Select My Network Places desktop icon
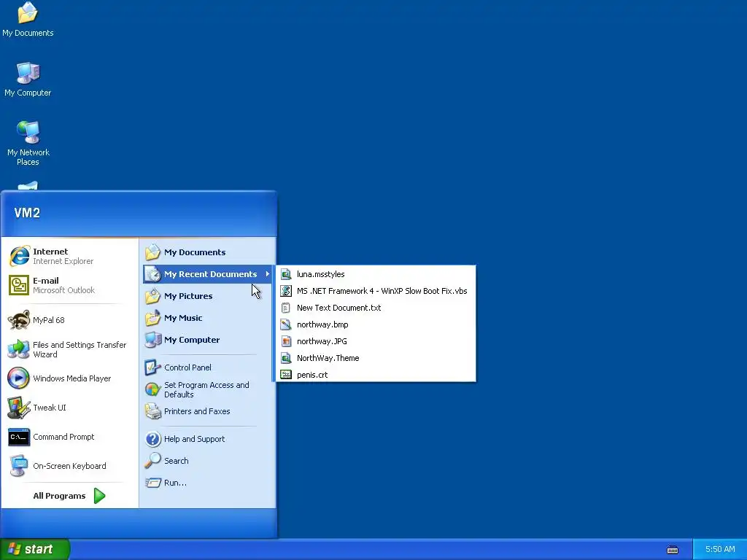747x560 pixels. (28, 133)
